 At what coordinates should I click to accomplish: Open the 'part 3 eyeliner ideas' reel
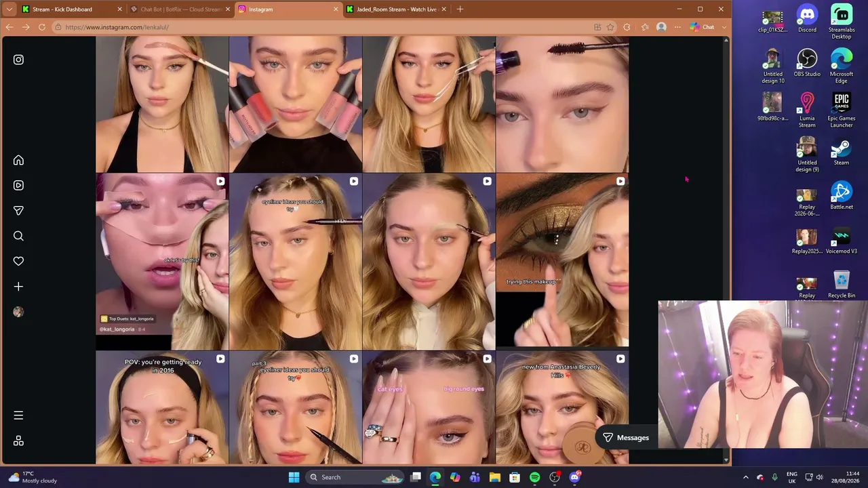click(x=296, y=407)
